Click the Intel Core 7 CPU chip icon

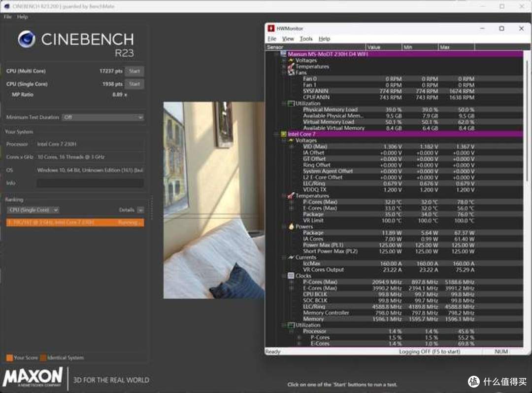283,134
